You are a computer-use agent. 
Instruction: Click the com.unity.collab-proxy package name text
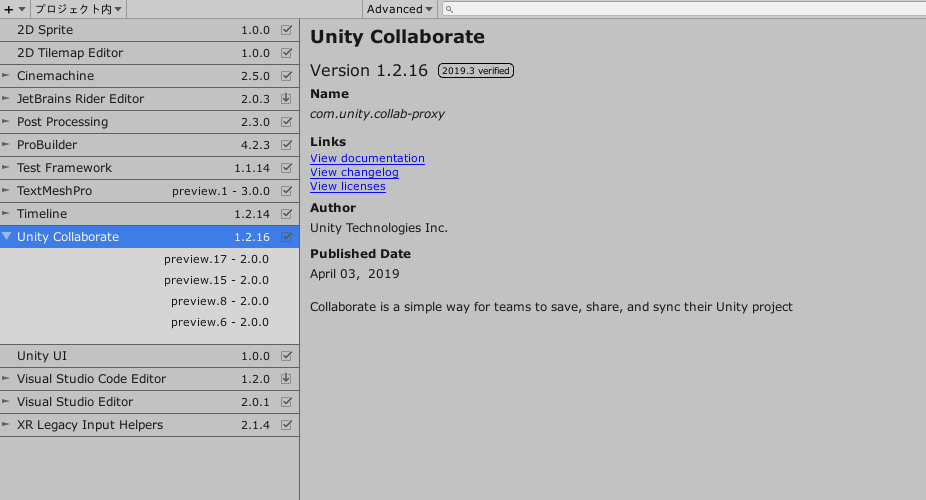(377, 114)
